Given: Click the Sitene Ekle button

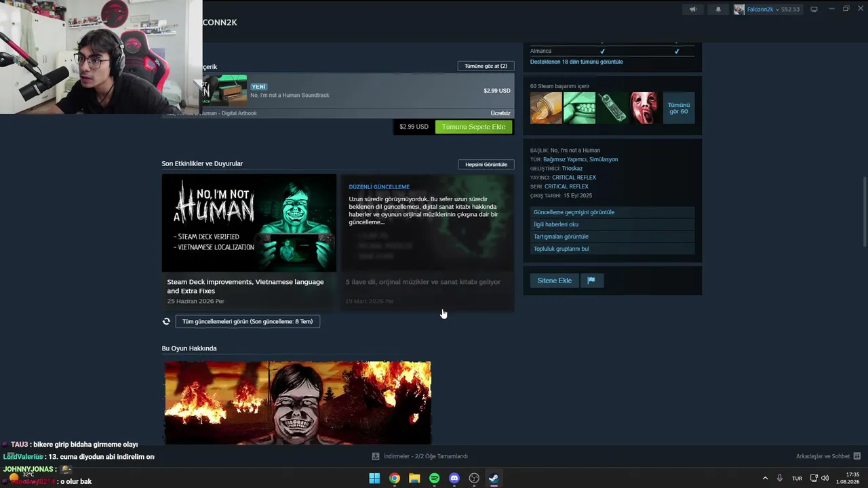Looking at the screenshot, I should [555, 281].
